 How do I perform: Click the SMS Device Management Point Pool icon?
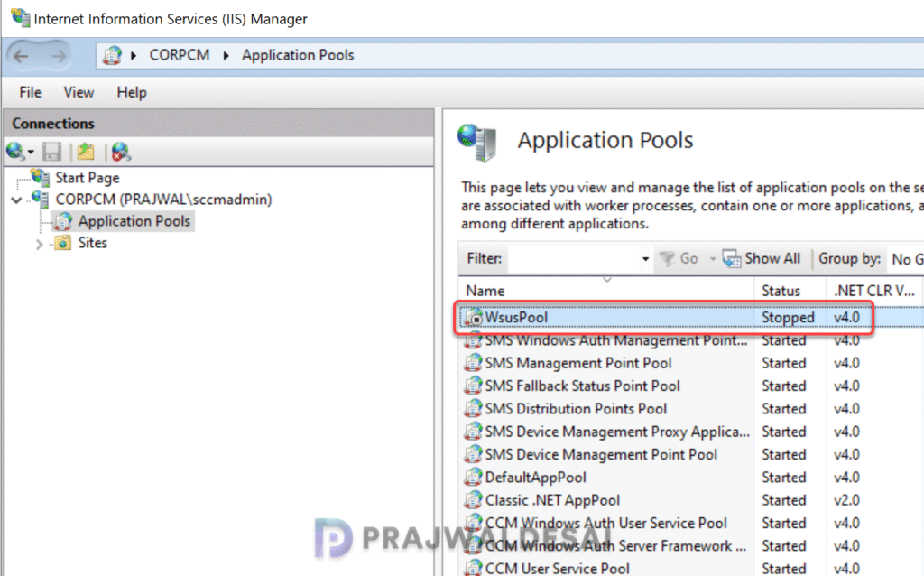473,454
